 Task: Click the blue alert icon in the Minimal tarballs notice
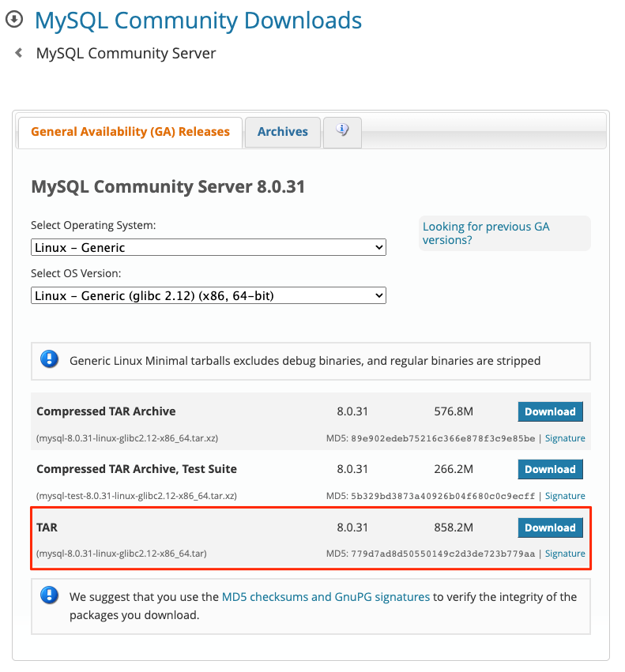pos(49,359)
